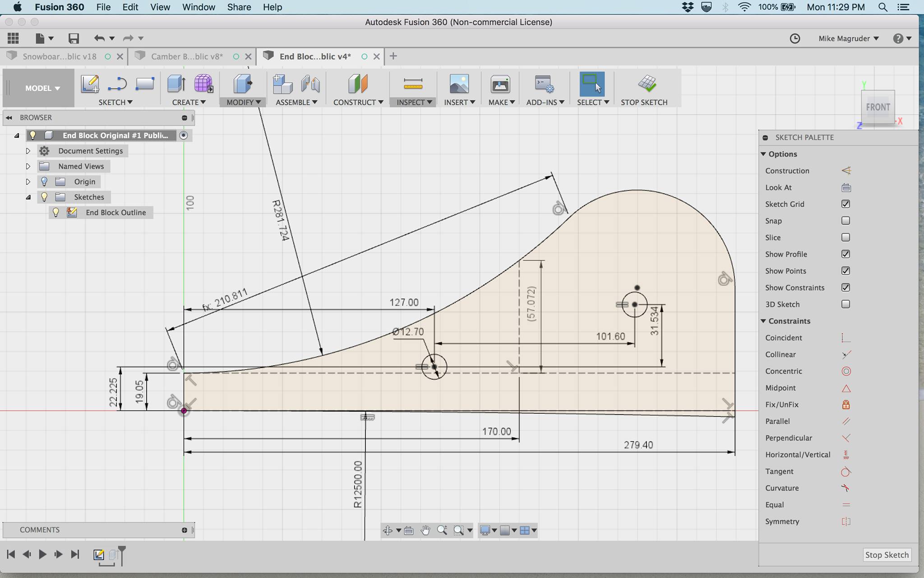The image size is (924, 578).
Task: Switch to the Camber B...blic v8 tab
Action: click(187, 56)
